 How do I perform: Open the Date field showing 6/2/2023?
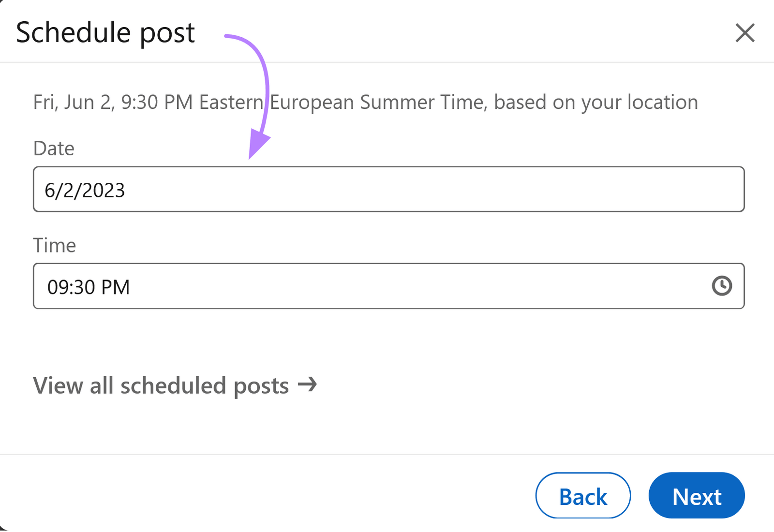(x=193, y=190)
